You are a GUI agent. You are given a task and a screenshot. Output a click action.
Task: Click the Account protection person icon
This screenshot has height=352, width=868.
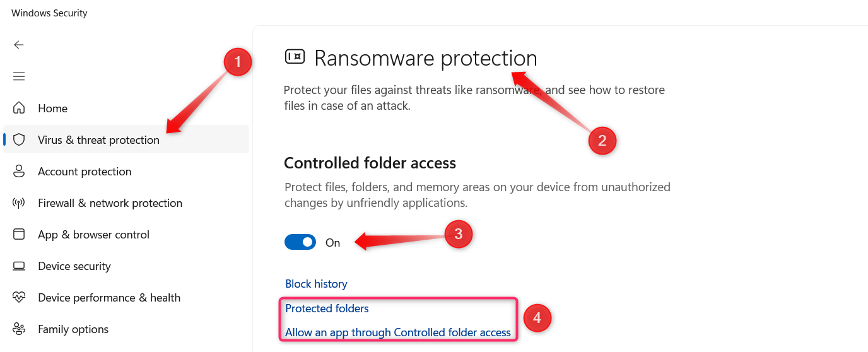tap(19, 172)
